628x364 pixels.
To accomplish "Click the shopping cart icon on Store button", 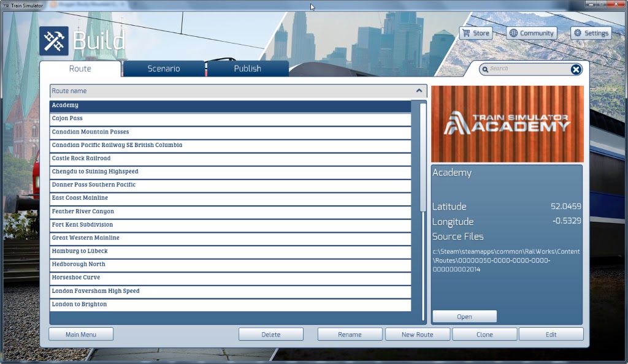I will [465, 33].
